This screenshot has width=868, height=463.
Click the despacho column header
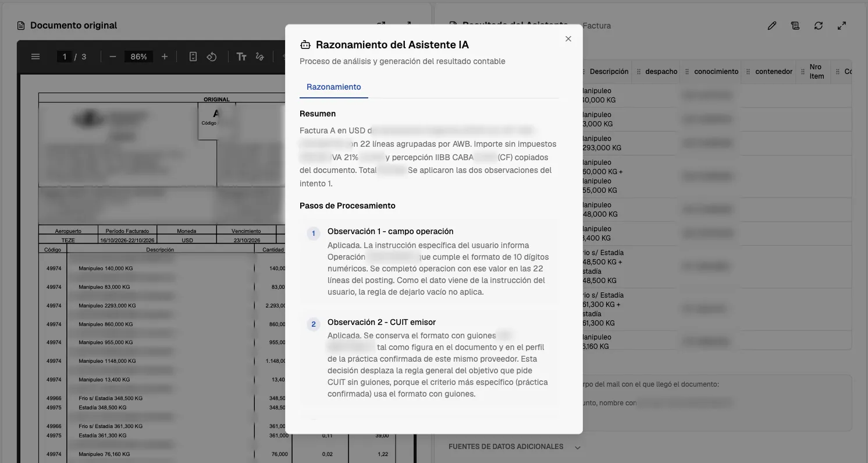click(x=661, y=72)
